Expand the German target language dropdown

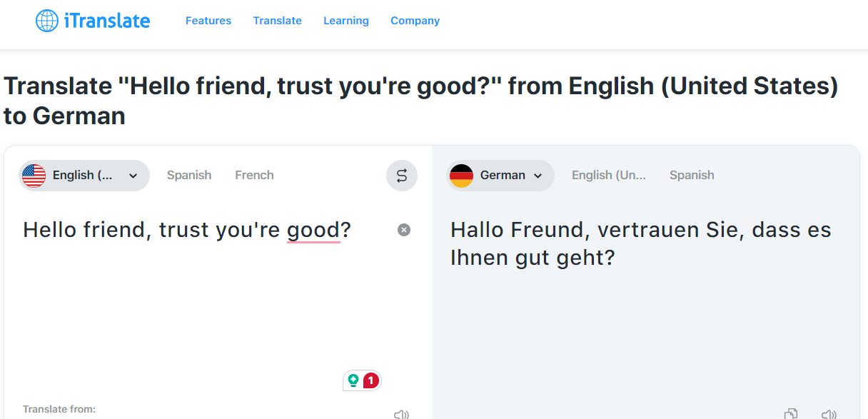pos(500,175)
